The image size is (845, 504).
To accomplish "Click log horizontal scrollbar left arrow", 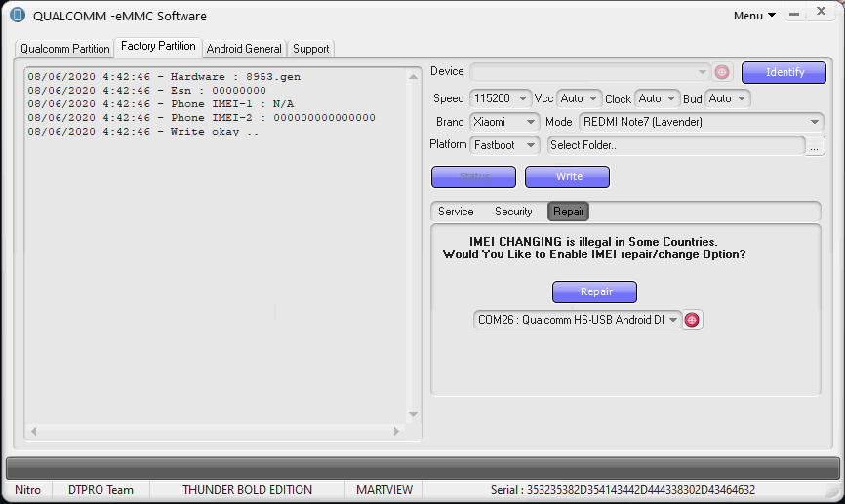I will (x=33, y=431).
